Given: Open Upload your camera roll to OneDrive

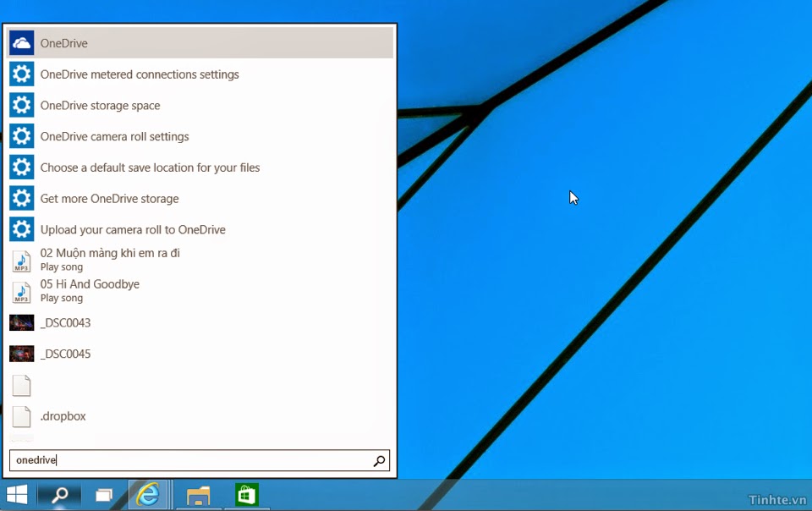Looking at the screenshot, I should [x=133, y=230].
